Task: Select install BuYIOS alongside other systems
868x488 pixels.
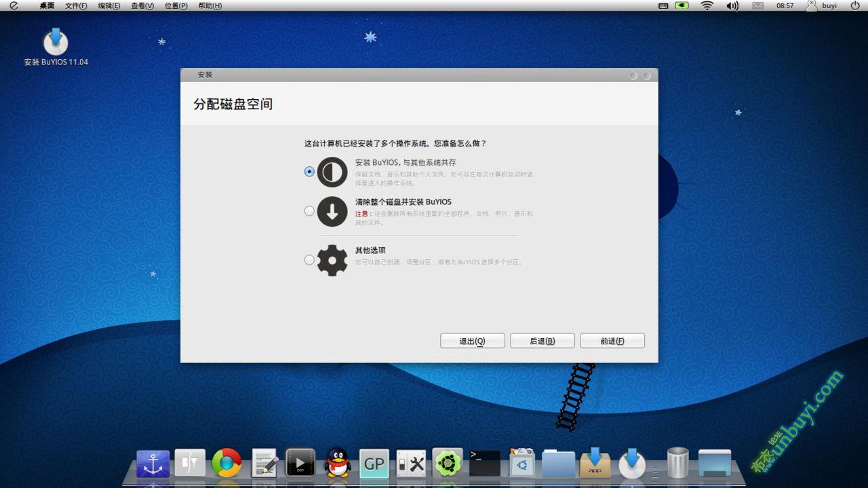Action: (x=309, y=172)
